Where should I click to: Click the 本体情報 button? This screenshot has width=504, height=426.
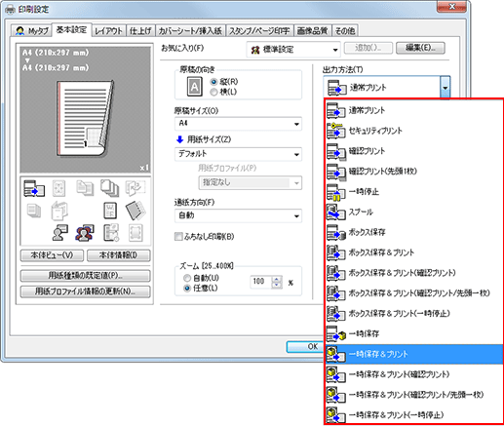pyautogui.click(x=119, y=255)
